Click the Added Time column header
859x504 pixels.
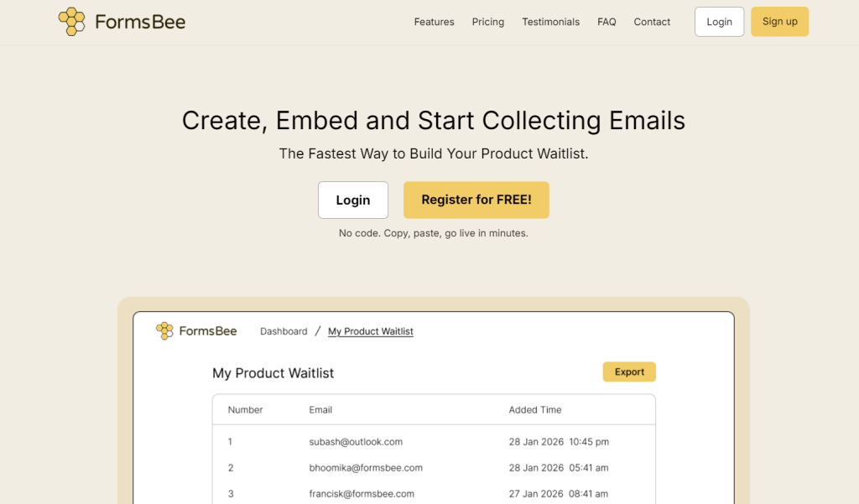pos(534,409)
